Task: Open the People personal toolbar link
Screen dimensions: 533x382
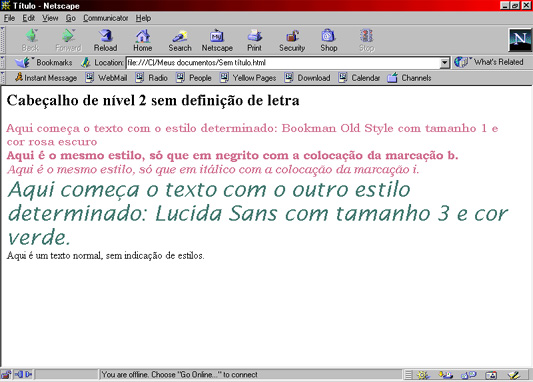Action: click(x=194, y=78)
